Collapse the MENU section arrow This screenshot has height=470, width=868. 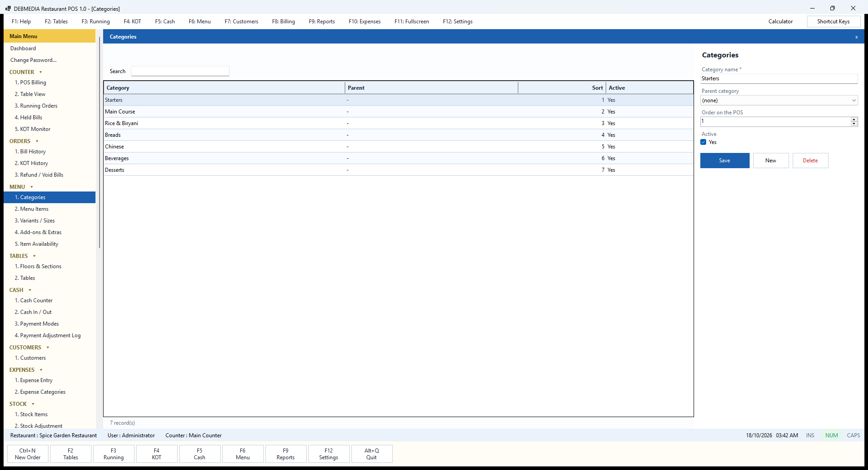pos(32,187)
